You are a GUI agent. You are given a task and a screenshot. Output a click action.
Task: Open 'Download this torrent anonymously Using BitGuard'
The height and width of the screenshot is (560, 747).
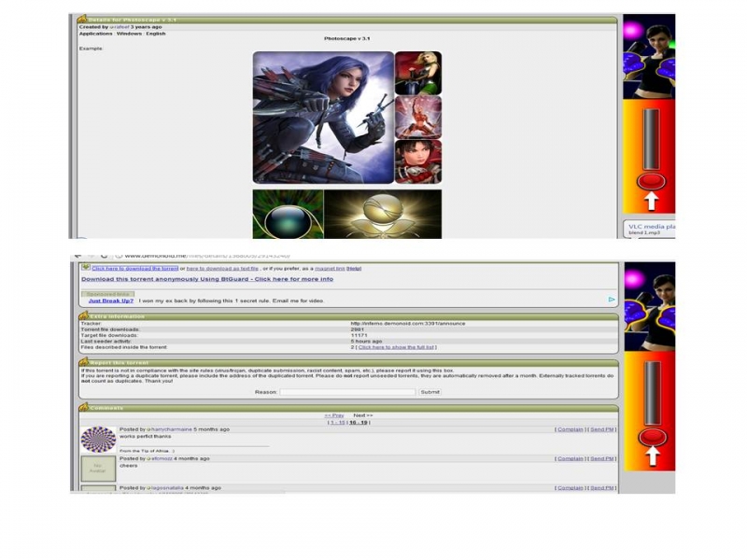206,279
